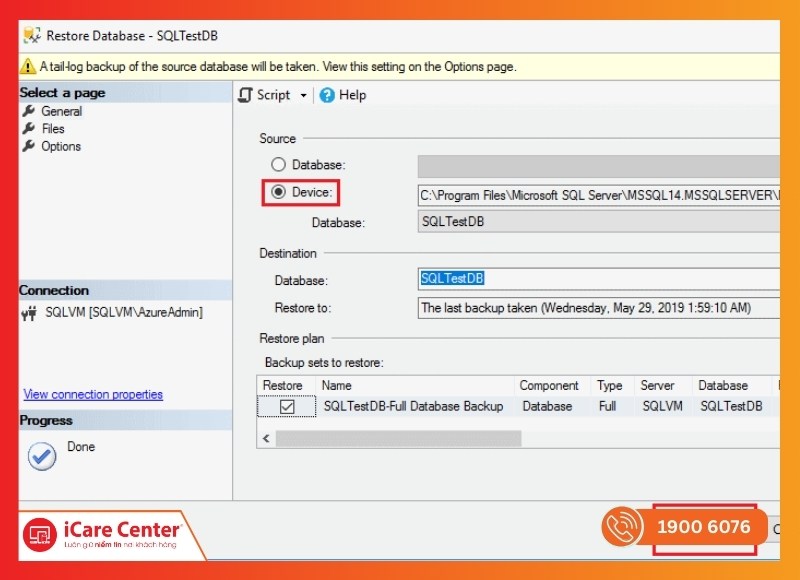The image size is (800, 580).
Task: Click the SQLVM [SQLVM\AzureAdmin] connection entry
Action: click(x=123, y=312)
